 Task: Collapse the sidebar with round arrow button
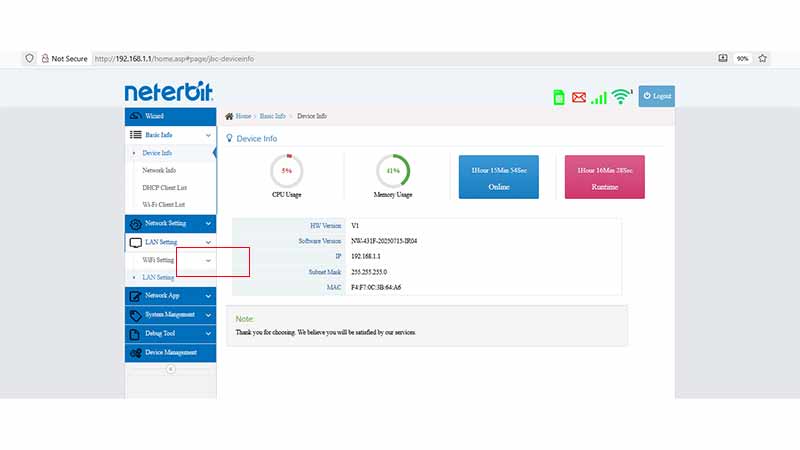171,369
